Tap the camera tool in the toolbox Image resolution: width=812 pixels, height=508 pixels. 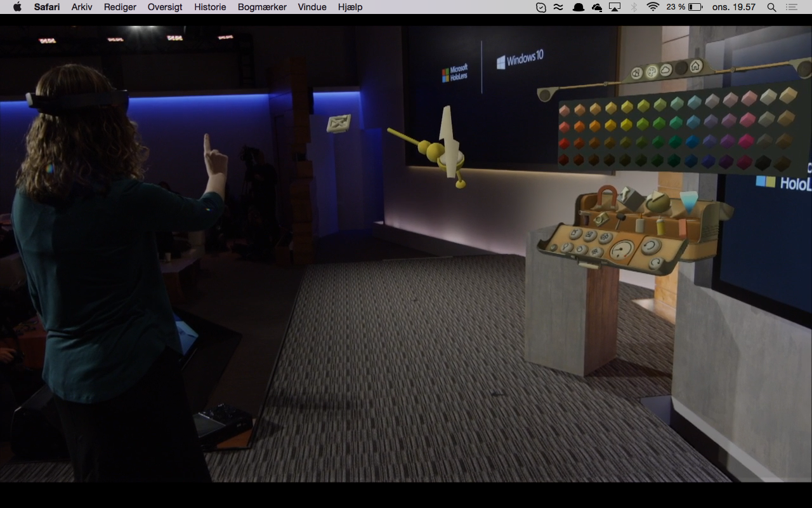pyautogui.click(x=601, y=219)
